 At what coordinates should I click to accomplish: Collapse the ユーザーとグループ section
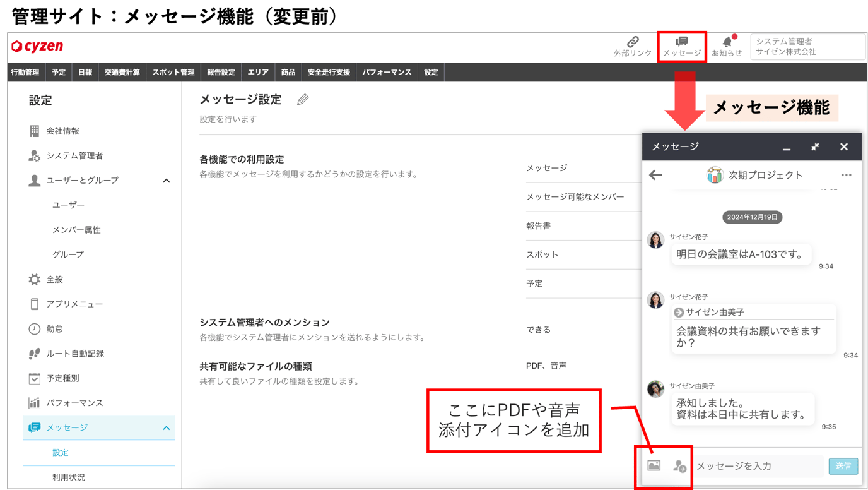(167, 181)
